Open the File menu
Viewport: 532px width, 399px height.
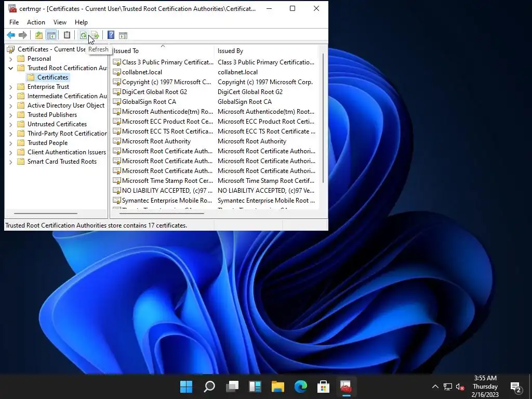point(14,22)
